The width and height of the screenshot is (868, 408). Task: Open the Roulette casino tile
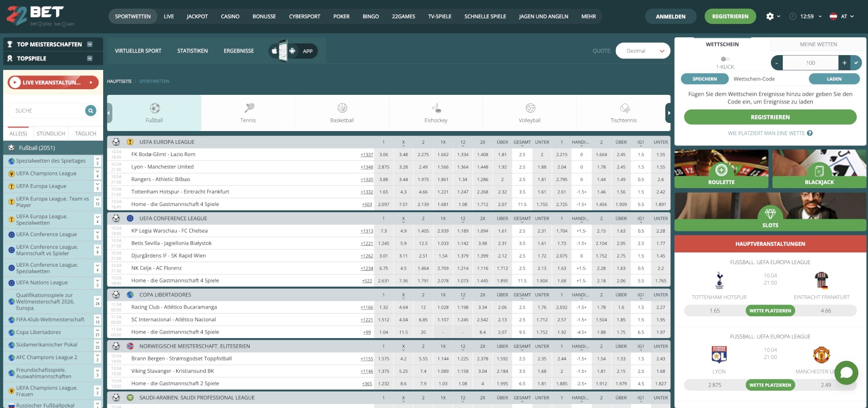(x=721, y=169)
